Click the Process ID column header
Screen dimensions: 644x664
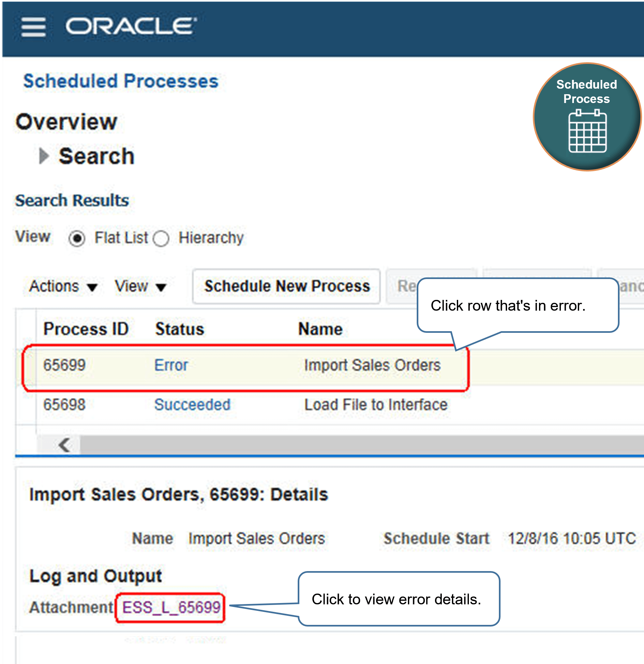86,329
